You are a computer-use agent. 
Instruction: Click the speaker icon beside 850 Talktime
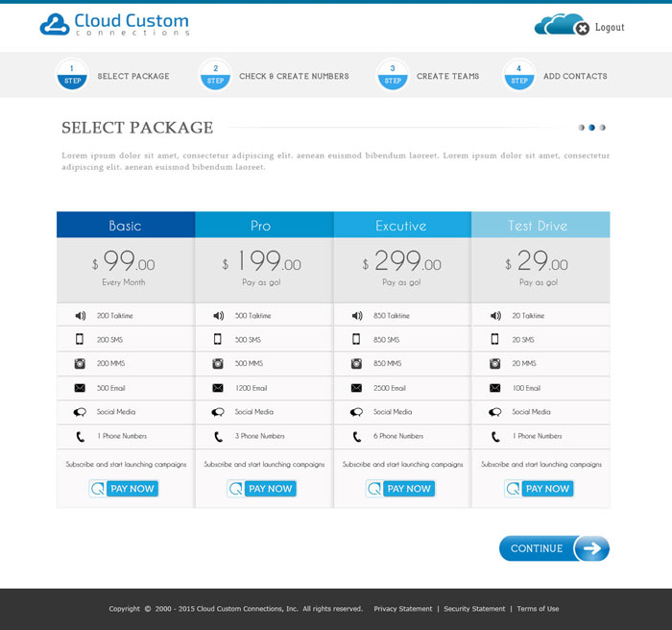(x=357, y=316)
